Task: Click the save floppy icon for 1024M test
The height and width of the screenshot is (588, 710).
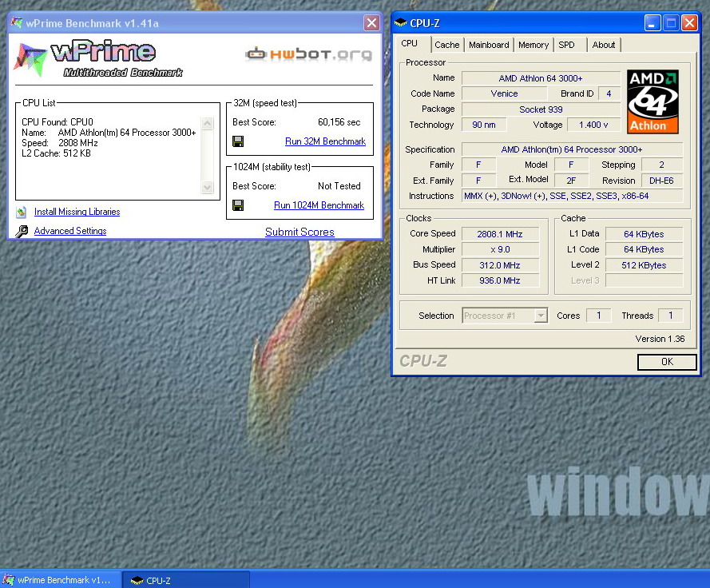Action: point(238,205)
